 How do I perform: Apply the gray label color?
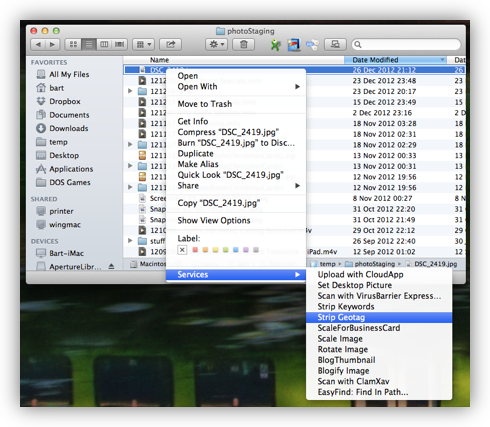pos(256,250)
